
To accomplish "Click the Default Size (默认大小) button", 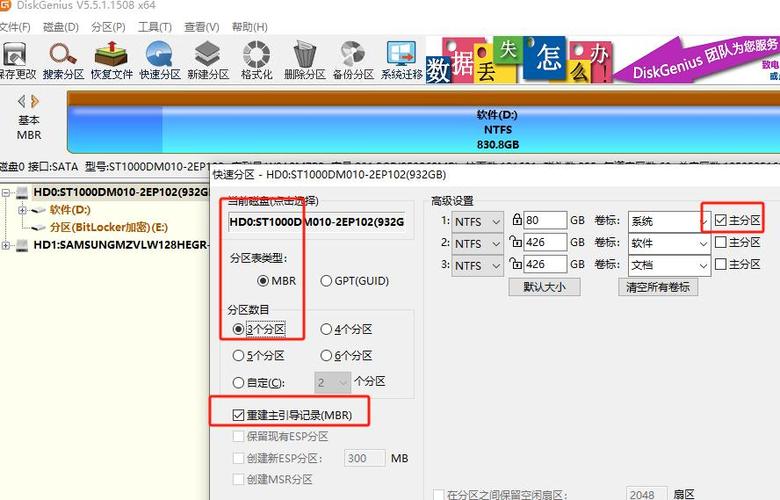I will point(544,287).
